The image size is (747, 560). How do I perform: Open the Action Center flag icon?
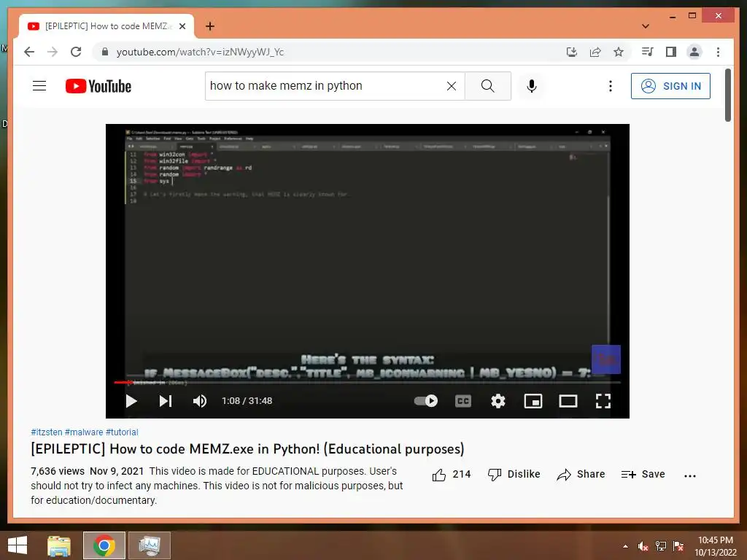[x=678, y=546]
